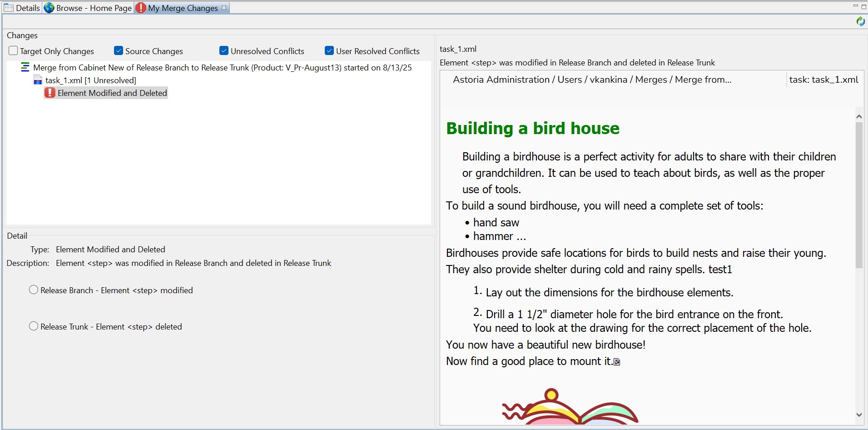Screen dimensions: 868x430
Task: Maximize the editor panel view
Action: click(x=863, y=6)
